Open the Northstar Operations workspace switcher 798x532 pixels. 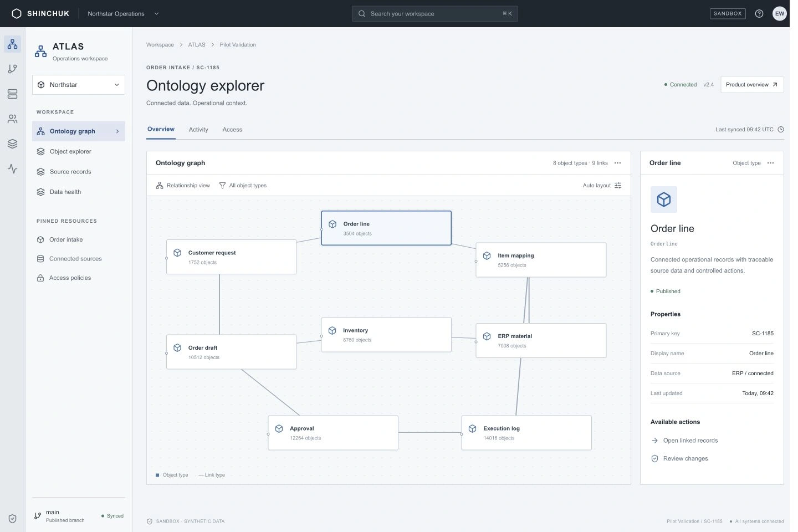pyautogui.click(x=123, y=13)
